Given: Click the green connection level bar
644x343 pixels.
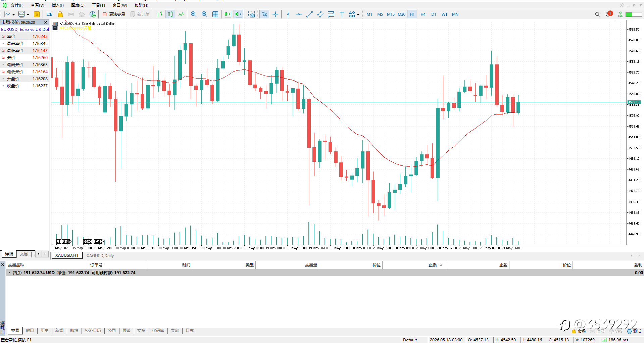Looking at the screenshot, I should click(x=633, y=14).
